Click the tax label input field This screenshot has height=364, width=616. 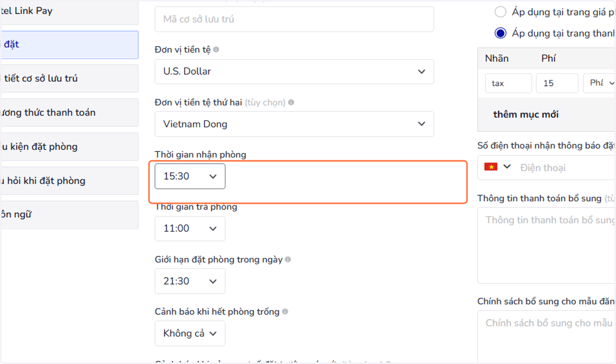508,83
